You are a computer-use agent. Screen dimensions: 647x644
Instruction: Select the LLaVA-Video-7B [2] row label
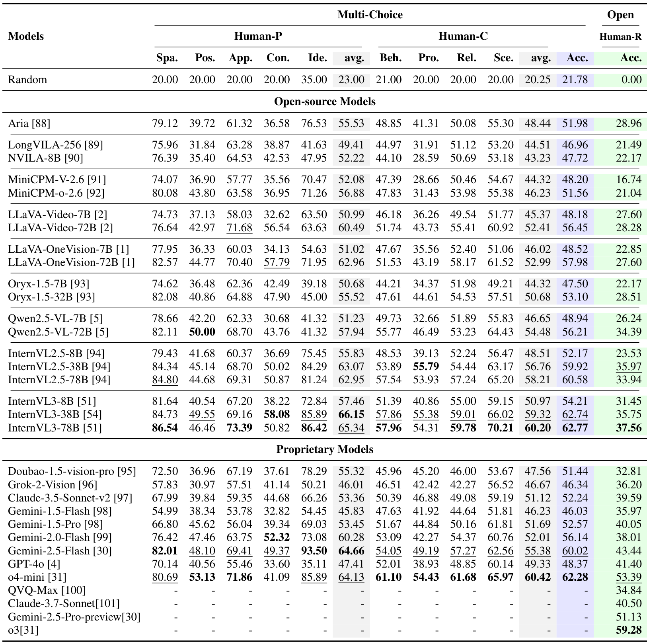tap(58, 215)
